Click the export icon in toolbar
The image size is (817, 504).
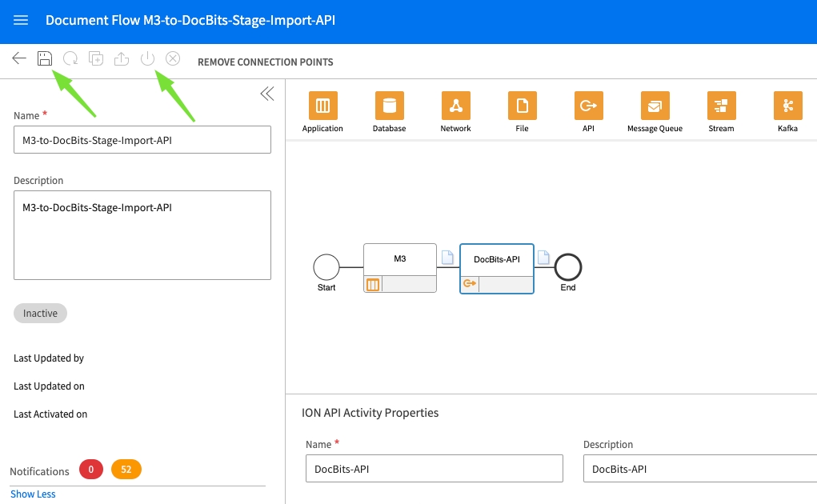122,58
